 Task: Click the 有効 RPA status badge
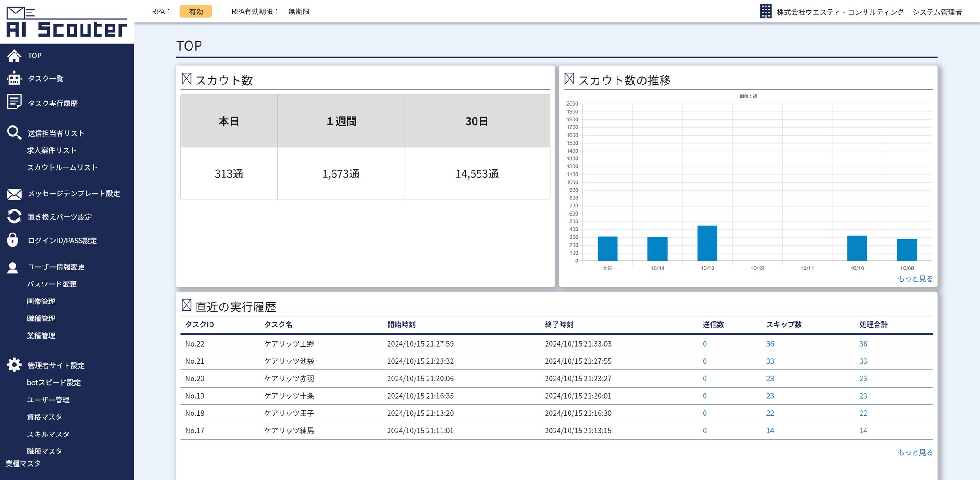[196, 12]
